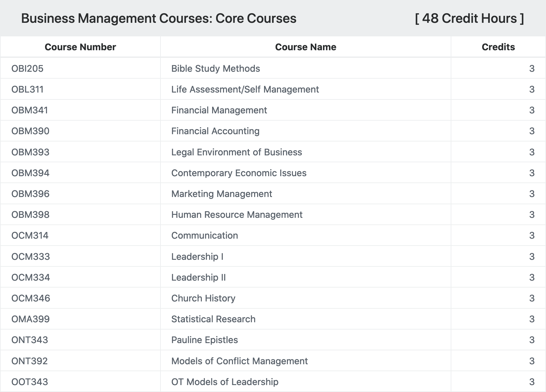Select course number OBM393
This screenshot has height=392, width=546.
point(30,152)
